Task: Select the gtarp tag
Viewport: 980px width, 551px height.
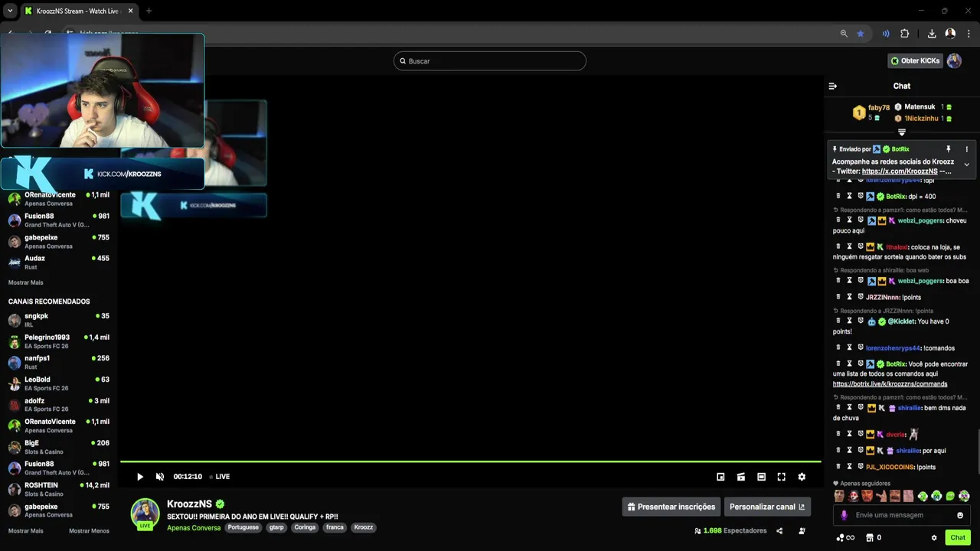Action: [276, 527]
